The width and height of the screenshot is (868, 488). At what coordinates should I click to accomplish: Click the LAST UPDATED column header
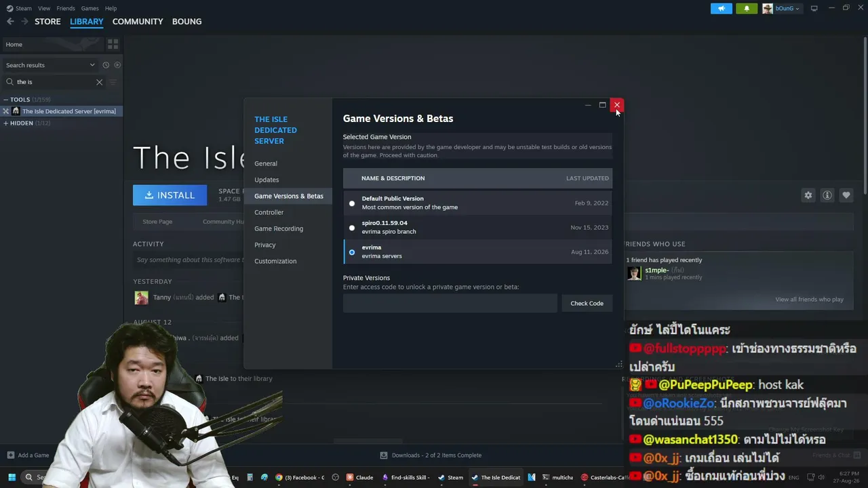click(x=587, y=178)
